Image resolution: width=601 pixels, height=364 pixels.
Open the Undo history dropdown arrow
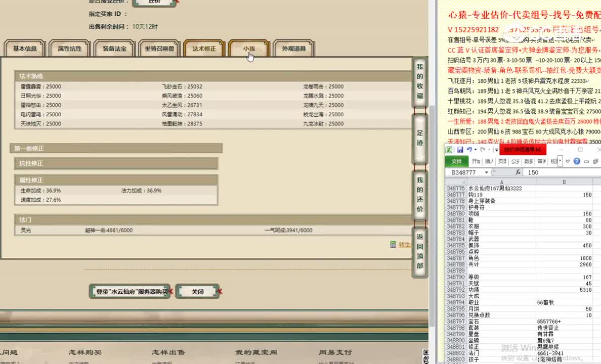point(475,150)
